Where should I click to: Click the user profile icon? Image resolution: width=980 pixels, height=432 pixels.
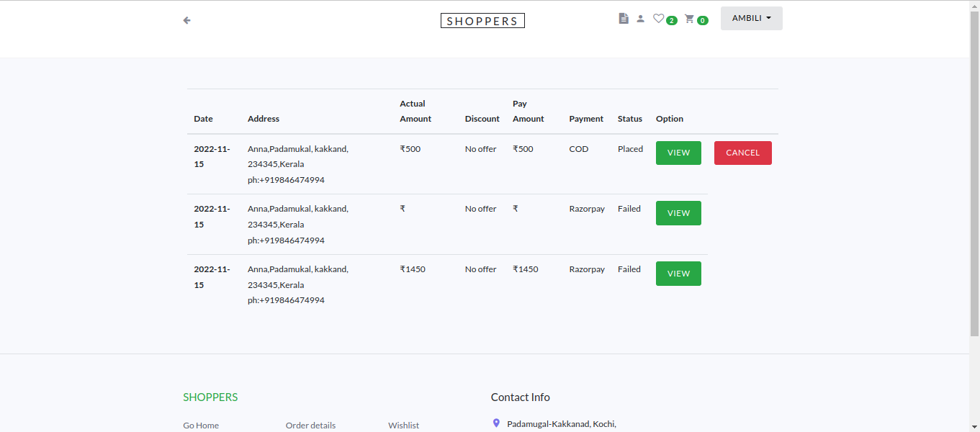(641, 18)
